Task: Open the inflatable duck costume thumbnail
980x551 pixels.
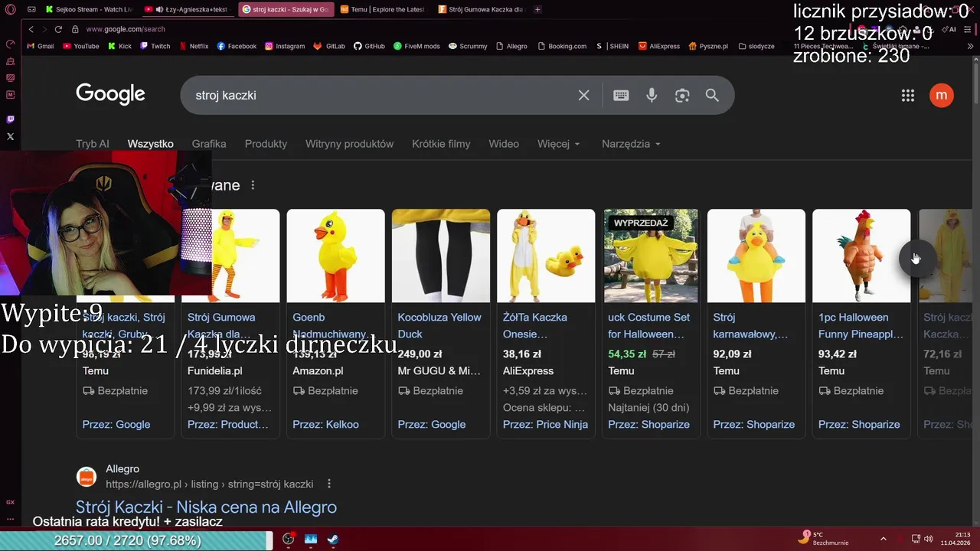Action: point(335,256)
